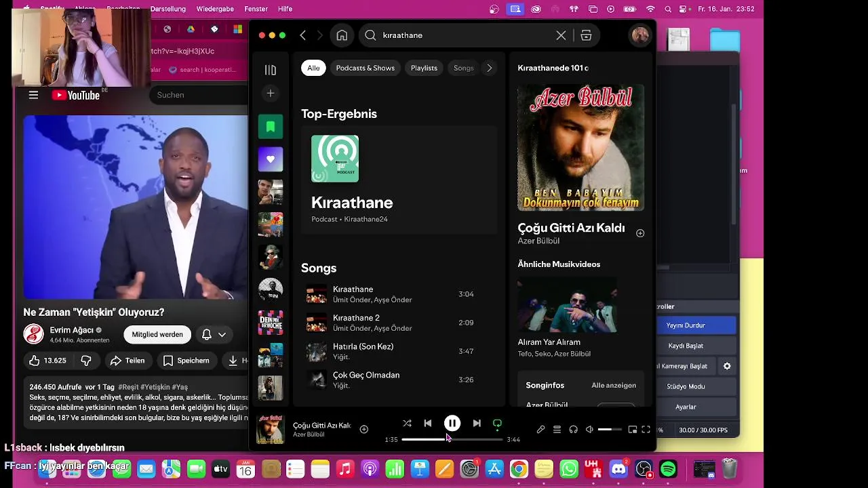Click Speichern button on YouTube

[x=186, y=361]
